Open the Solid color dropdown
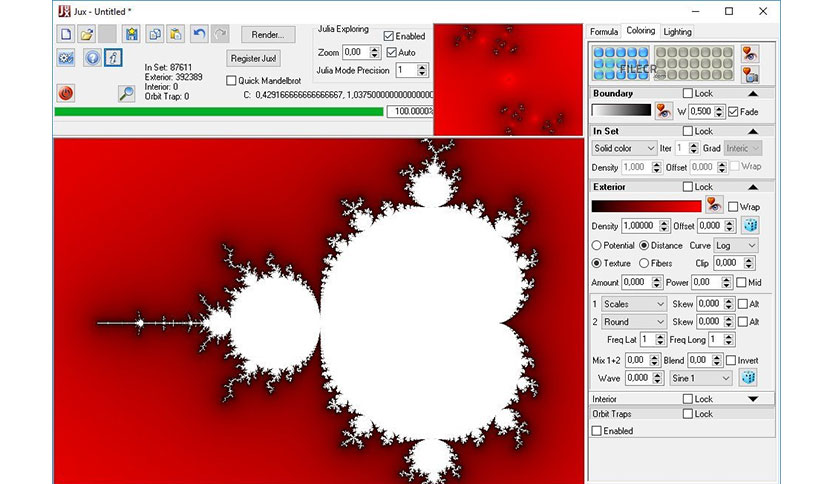Image resolution: width=836 pixels, height=484 pixels. pyautogui.click(x=624, y=148)
